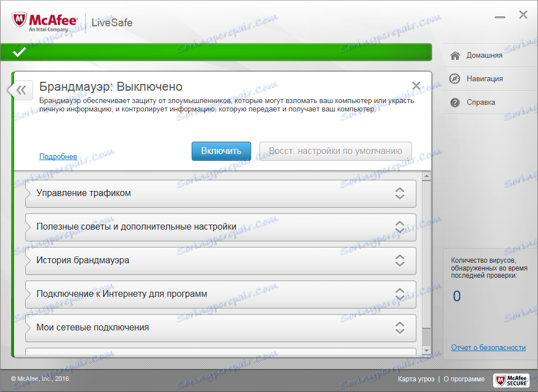Click the Брандмауэр: Выключено title

coord(110,87)
